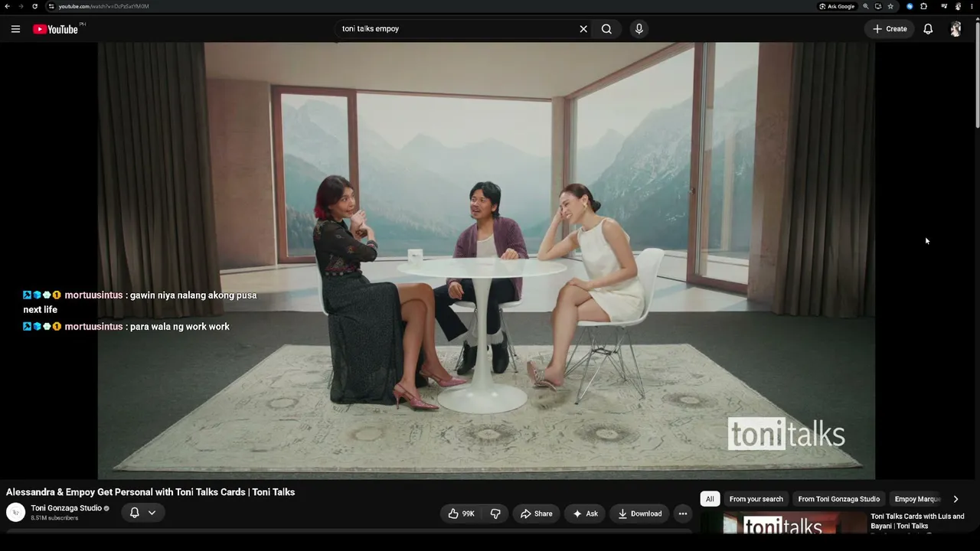The image size is (980, 551).
Task: Ask about this video
Action: 585,514
